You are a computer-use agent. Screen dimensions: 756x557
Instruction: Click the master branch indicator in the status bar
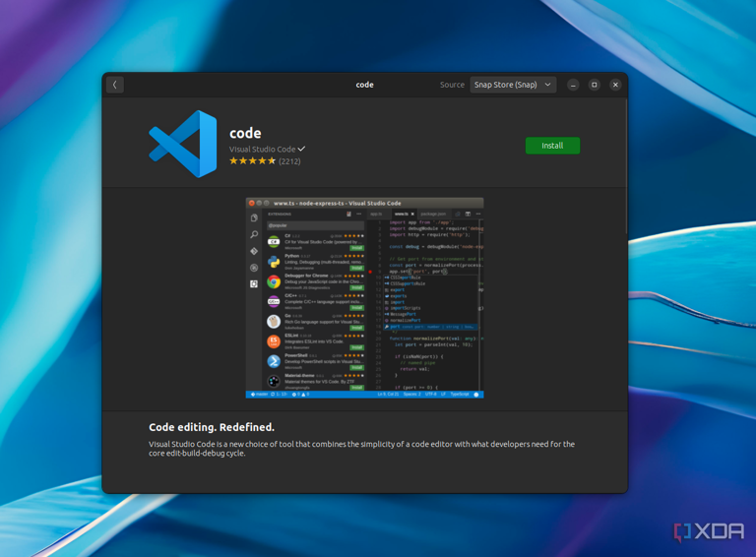click(260, 395)
